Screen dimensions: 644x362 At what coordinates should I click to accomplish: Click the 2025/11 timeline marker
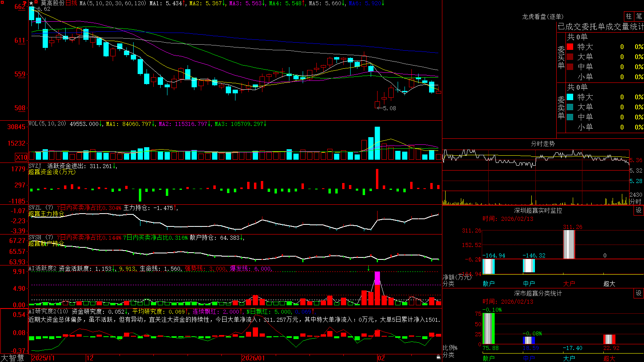(43, 358)
